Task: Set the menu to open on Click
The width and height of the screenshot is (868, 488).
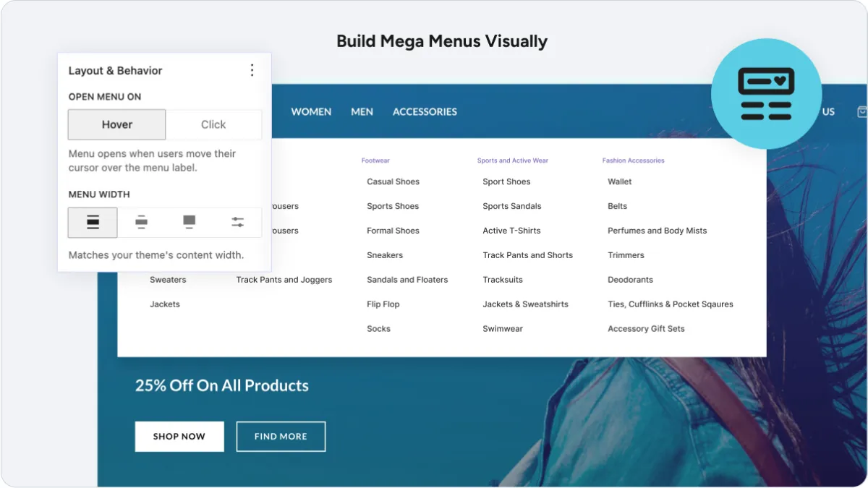Action: (x=213, y=124)
